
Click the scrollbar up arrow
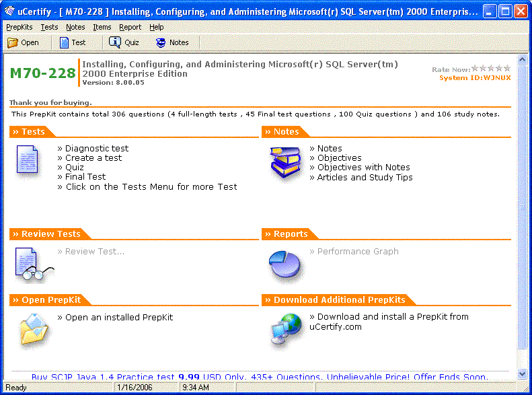click(x=522, y=60)
